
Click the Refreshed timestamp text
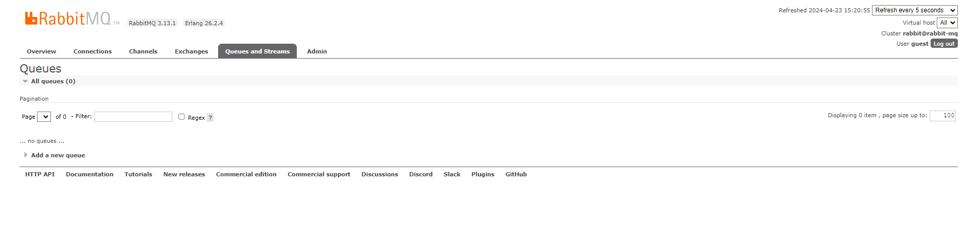(x=824, y=10)
